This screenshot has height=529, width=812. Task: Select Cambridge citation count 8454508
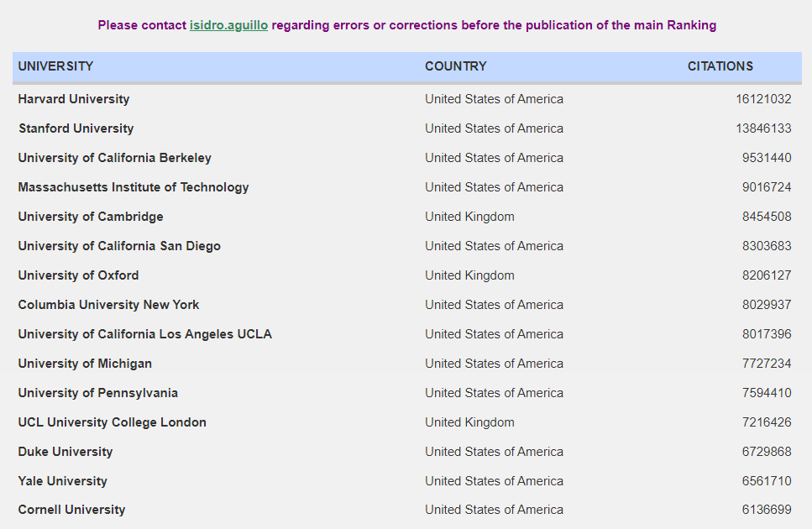767,217
